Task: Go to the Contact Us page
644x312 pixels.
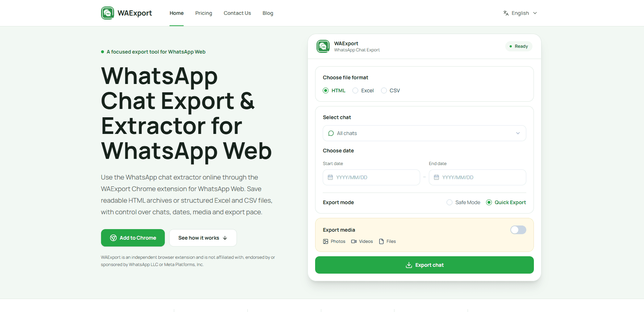Action: click(x=237, y=13)
